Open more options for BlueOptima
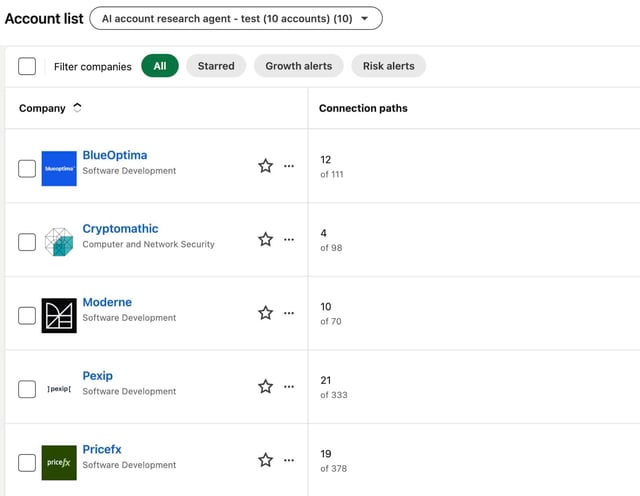This screenshot has width=640, height=496. tap(289, 166)
